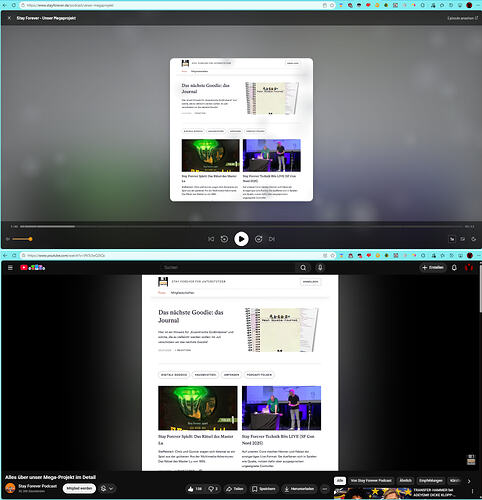This screenshot has height=500, width=482.
Task: Reload the stayforever.de page
Action: (x=14, y=5)
